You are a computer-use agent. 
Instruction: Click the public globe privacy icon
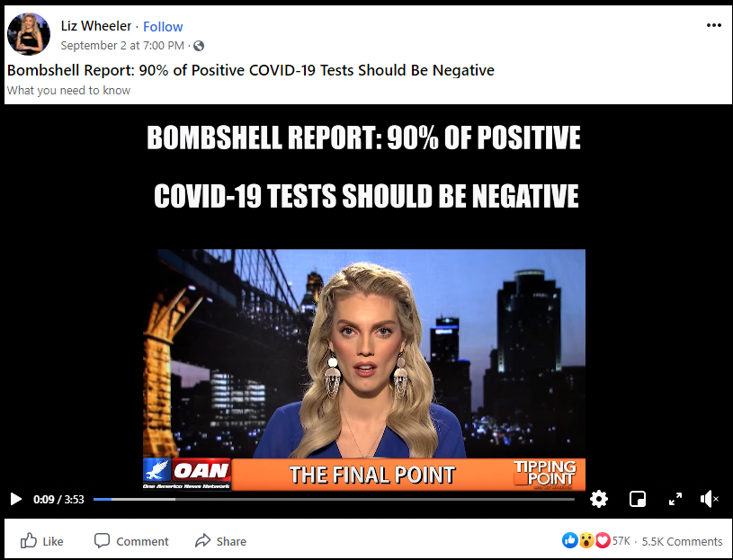[x=199, y=46]
